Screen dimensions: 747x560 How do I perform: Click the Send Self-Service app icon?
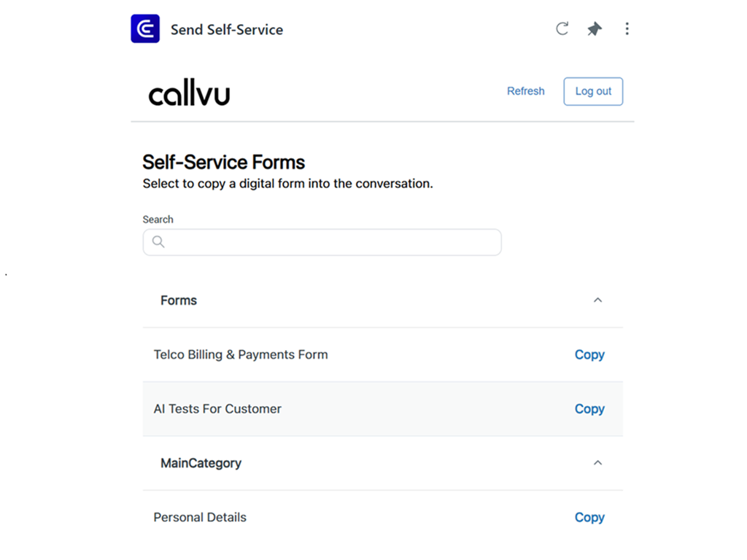point(144,28)
